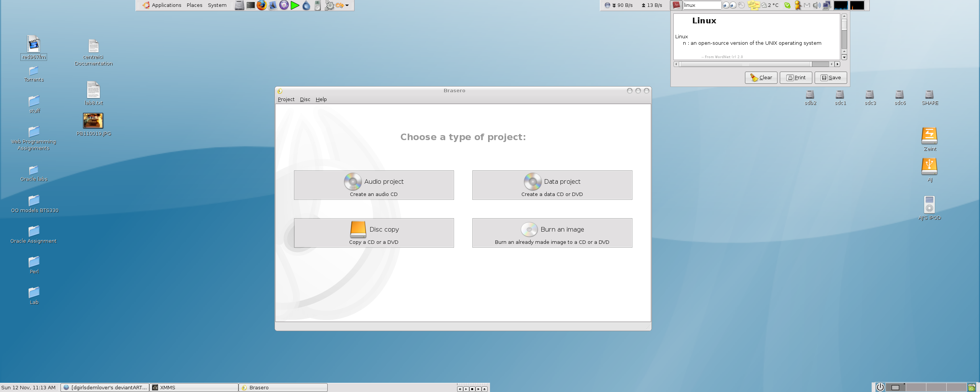
Task: Launch the terminal from the top panel
Action: click(250, 5)
